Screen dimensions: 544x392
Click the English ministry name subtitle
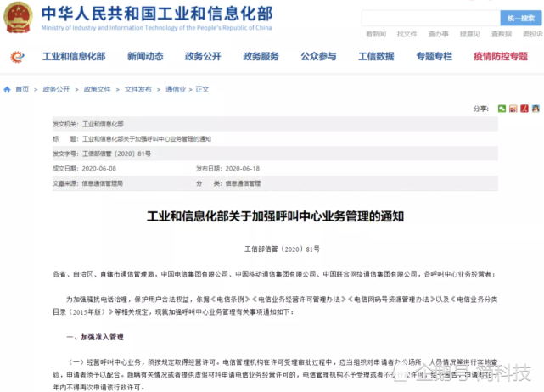(156, 28)
